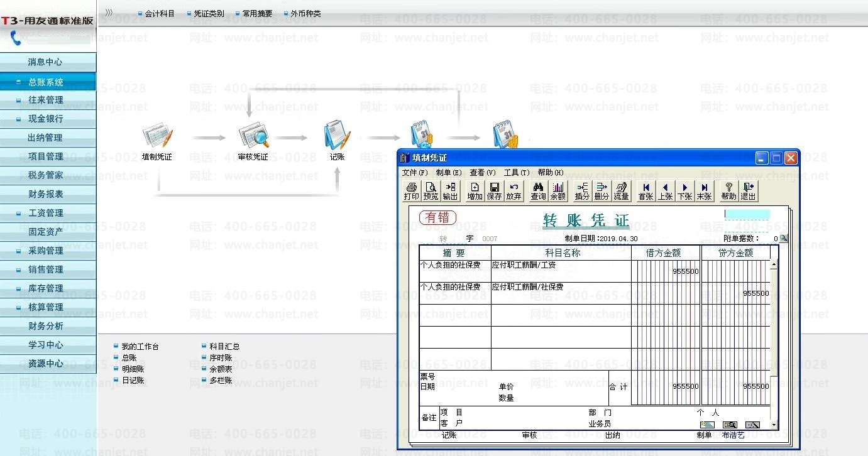Open 查询 binoculars search tool

(x=538, y=191)
